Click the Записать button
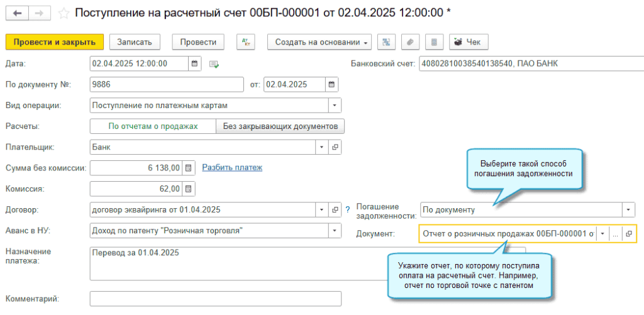The height and width of the screenshot is (315, 644). pos(135,42)
